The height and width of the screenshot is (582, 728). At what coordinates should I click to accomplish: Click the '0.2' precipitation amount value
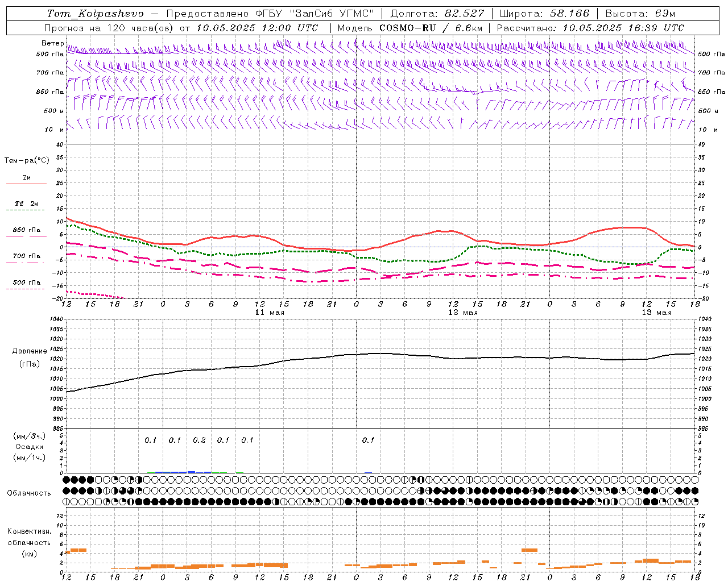[x=199, y=440]
